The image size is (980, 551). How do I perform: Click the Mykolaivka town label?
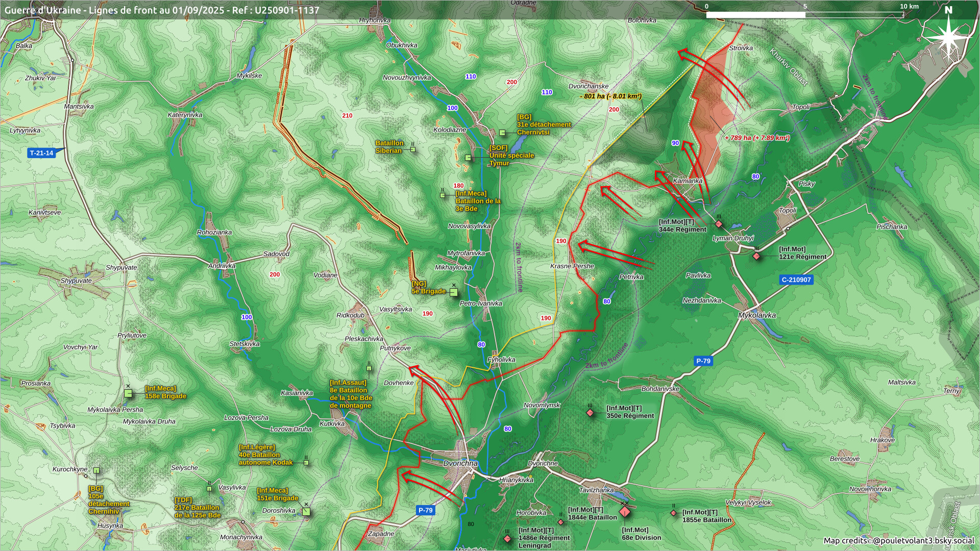[x=756, y=315]
